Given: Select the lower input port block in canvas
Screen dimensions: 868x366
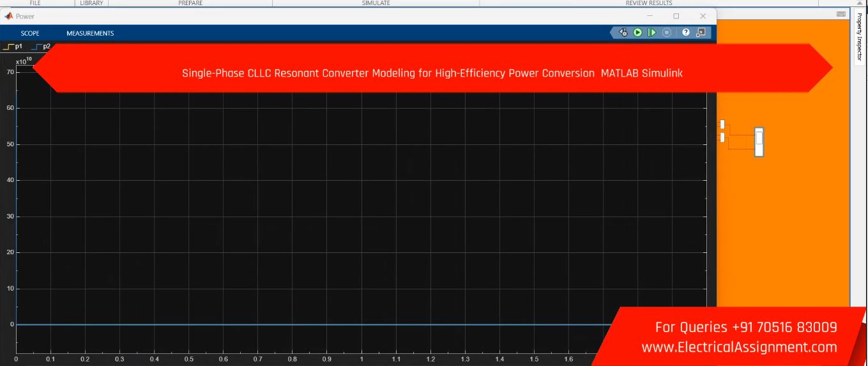Looking at the screenshot, I should click(x=722, y=137).
